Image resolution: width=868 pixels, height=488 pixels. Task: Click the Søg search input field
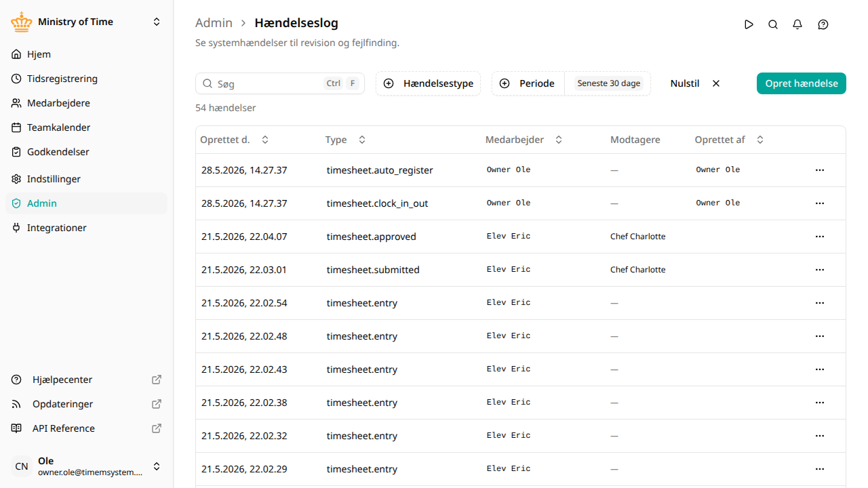click(280, 83)
